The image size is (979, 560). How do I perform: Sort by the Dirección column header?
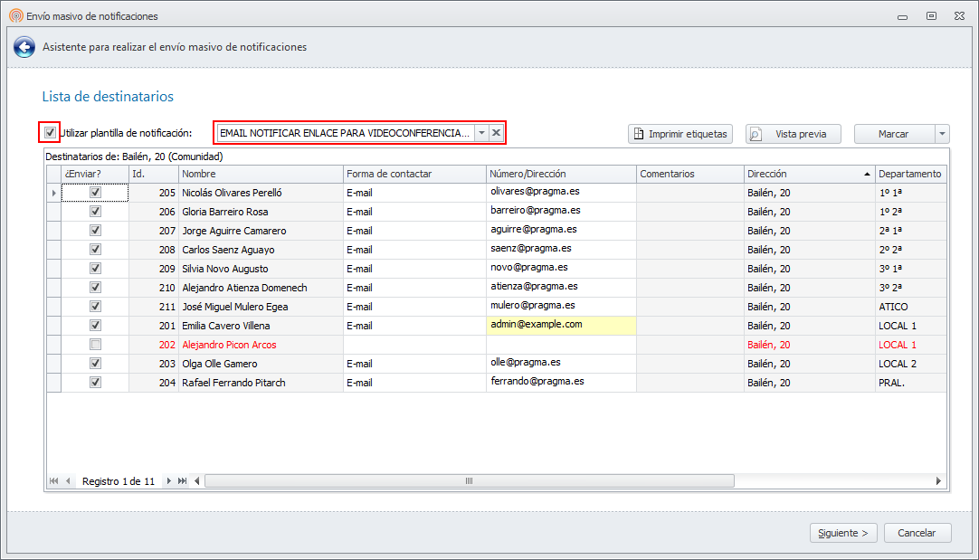809,174
